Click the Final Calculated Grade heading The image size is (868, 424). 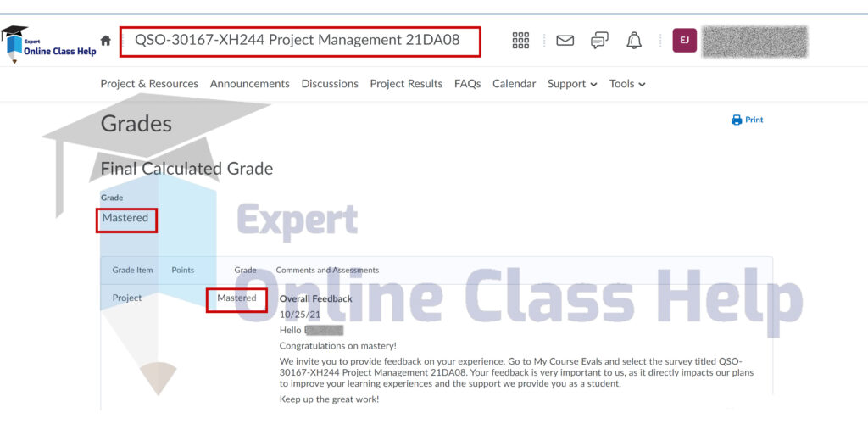pos(186,168)
